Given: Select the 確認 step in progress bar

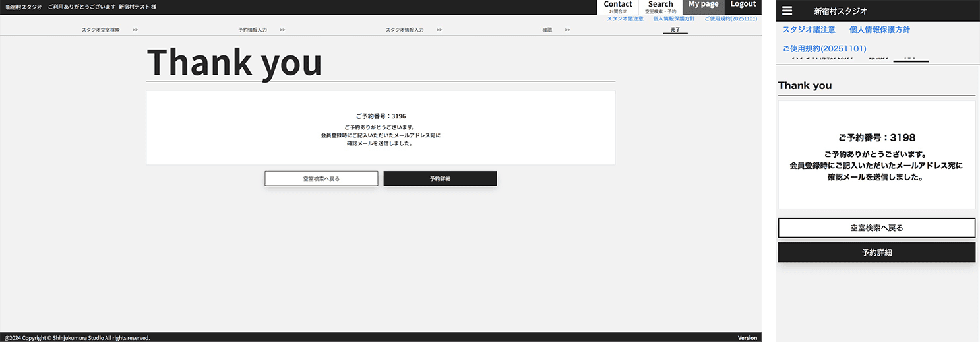Looking at the screenshot, I should (547, 30).
